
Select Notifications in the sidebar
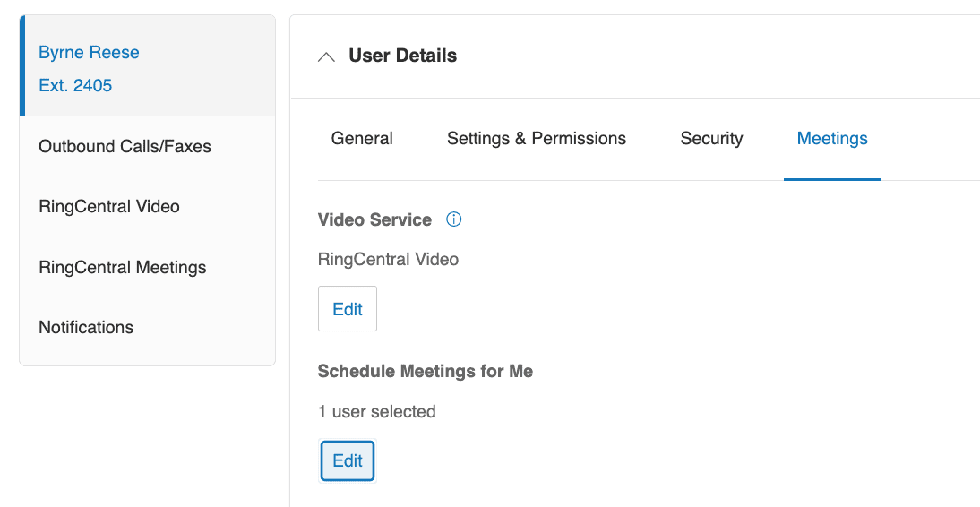[86, 328]
